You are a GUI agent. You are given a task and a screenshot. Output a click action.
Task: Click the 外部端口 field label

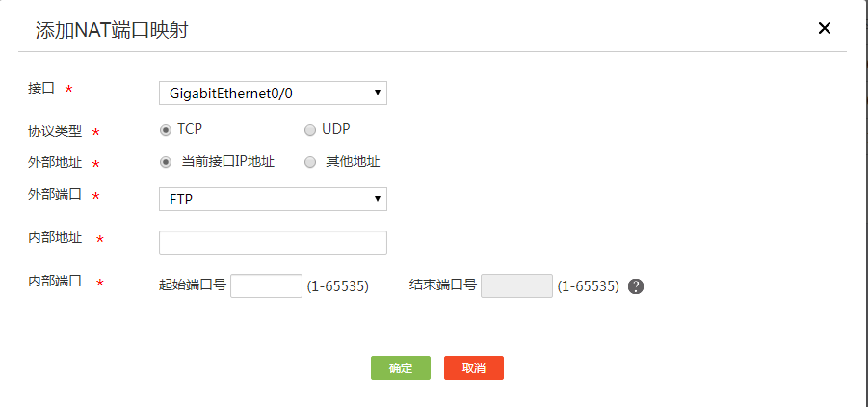click(x=55, y=195)
